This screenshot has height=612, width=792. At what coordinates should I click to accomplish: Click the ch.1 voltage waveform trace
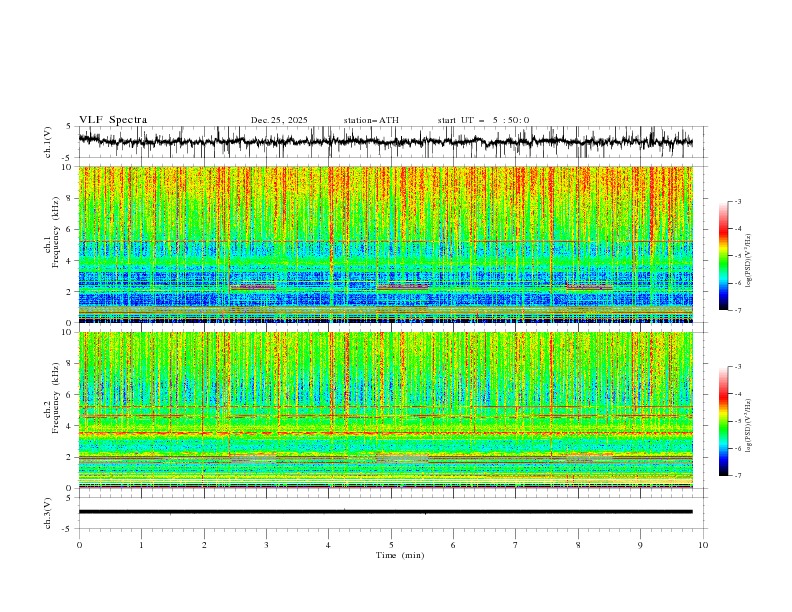(385, 141)
